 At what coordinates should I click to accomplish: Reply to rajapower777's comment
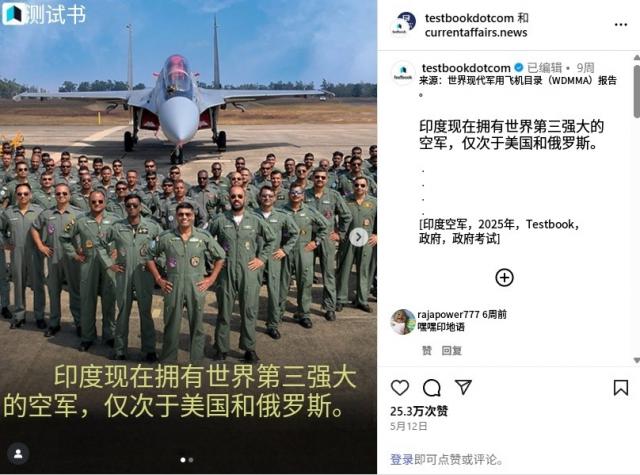pyautogui.click(x=451, y=351)
